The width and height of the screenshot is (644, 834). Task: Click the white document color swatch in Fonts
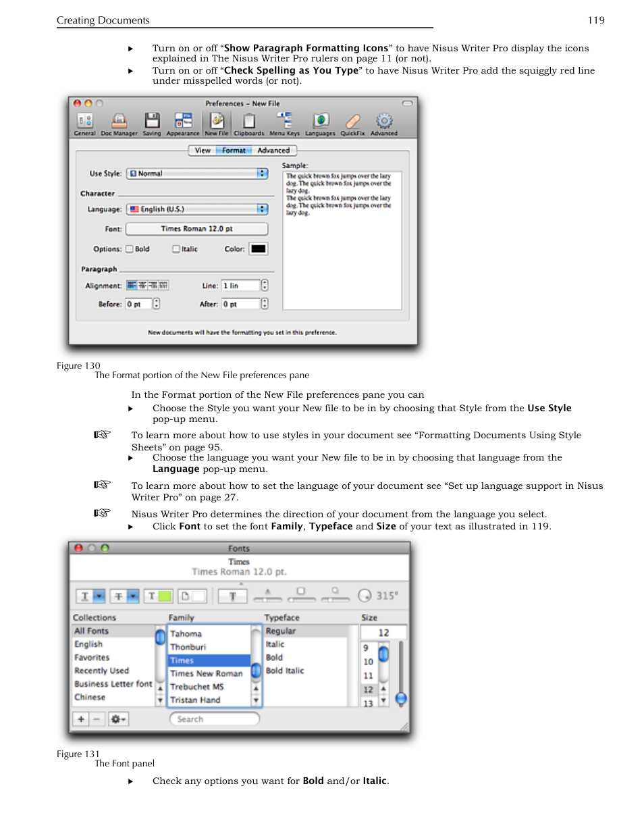(x=198, y=596)
